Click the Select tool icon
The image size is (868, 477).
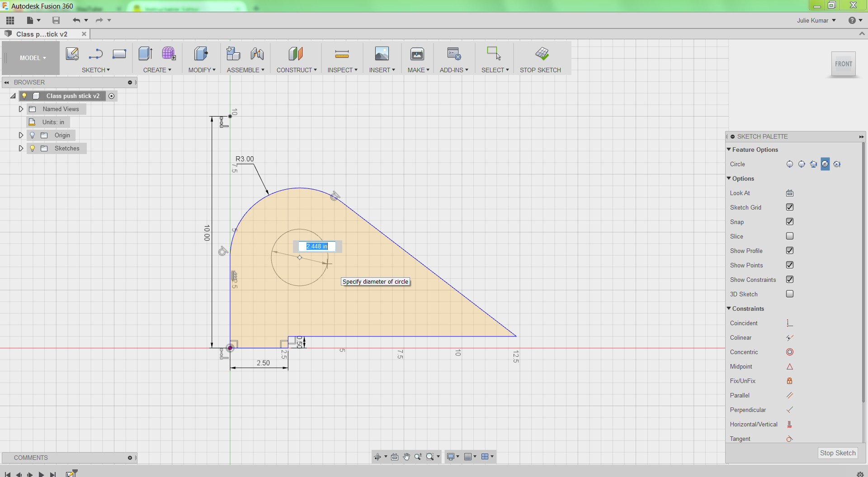coord(494,54)
